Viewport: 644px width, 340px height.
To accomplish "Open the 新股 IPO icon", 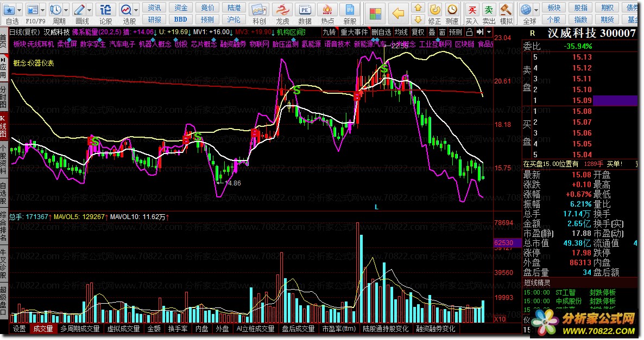I will 350,10.
